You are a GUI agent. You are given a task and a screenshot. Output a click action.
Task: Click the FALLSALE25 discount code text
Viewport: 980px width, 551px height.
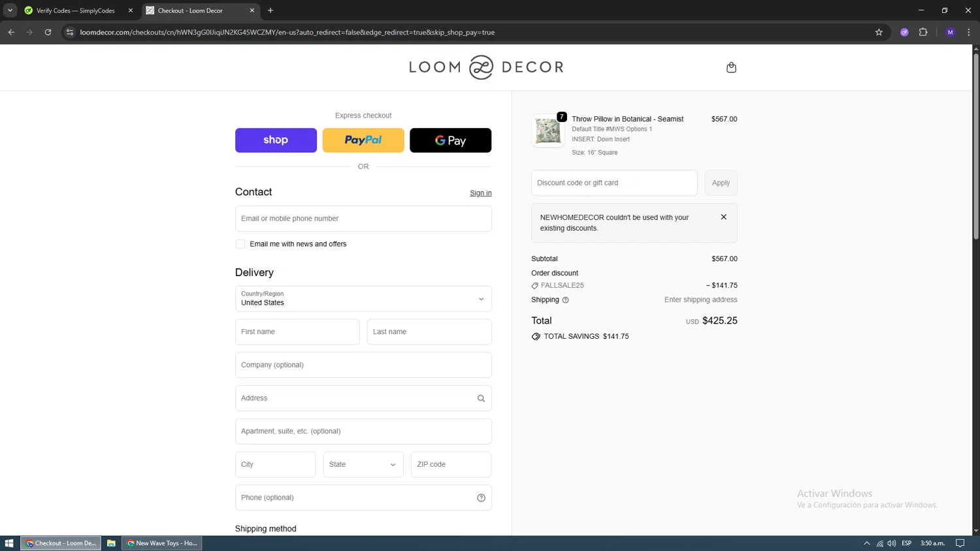pyautogui.click(x=562, y=286)
